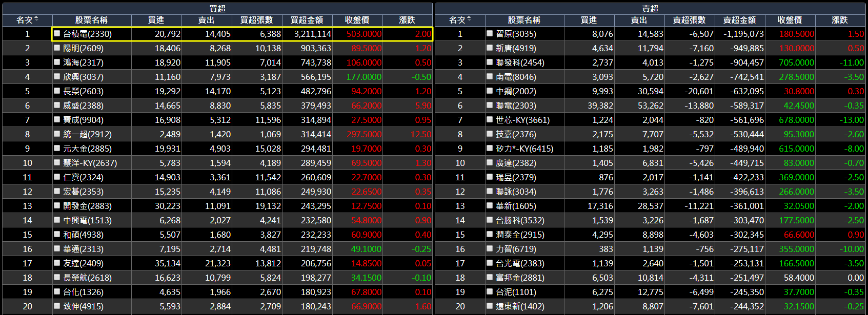
Task: Open stock 矽力*-KY(6415)
Action: [524, 149]
